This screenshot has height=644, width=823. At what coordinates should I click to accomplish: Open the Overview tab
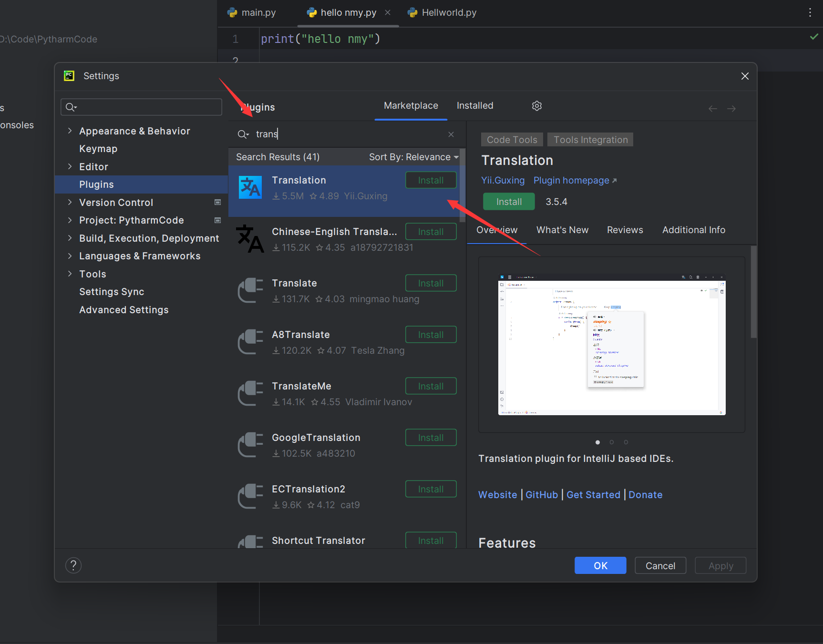497,230
